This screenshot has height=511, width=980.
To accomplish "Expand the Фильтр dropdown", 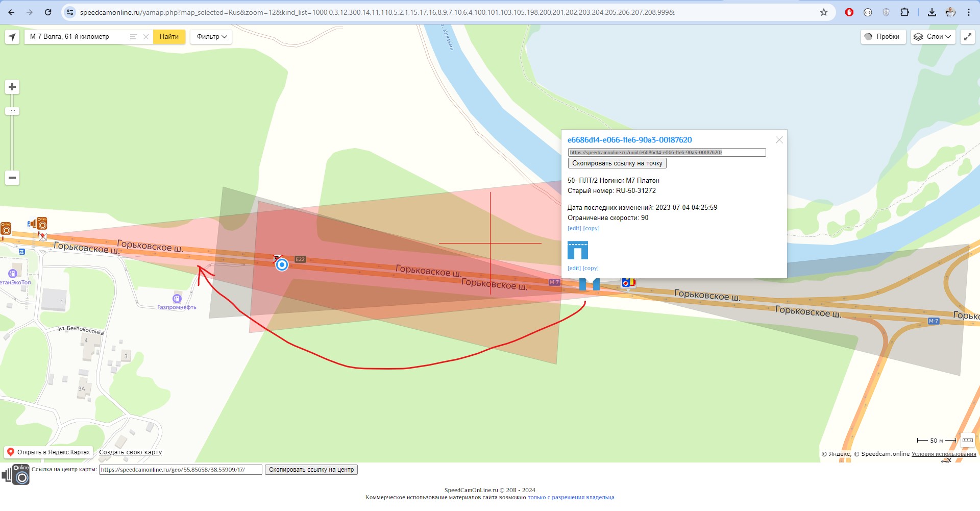I will [x=211, y=37].
